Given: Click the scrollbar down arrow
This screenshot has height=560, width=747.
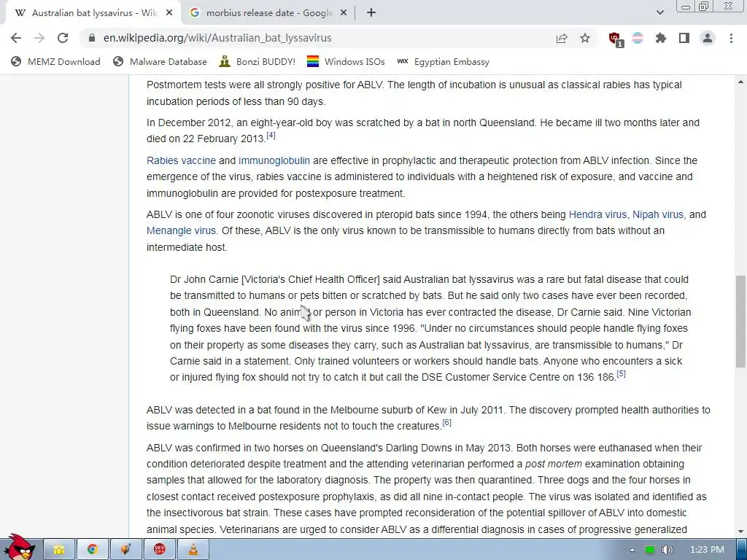Looking at the screenshot, I should pos(741,532).
